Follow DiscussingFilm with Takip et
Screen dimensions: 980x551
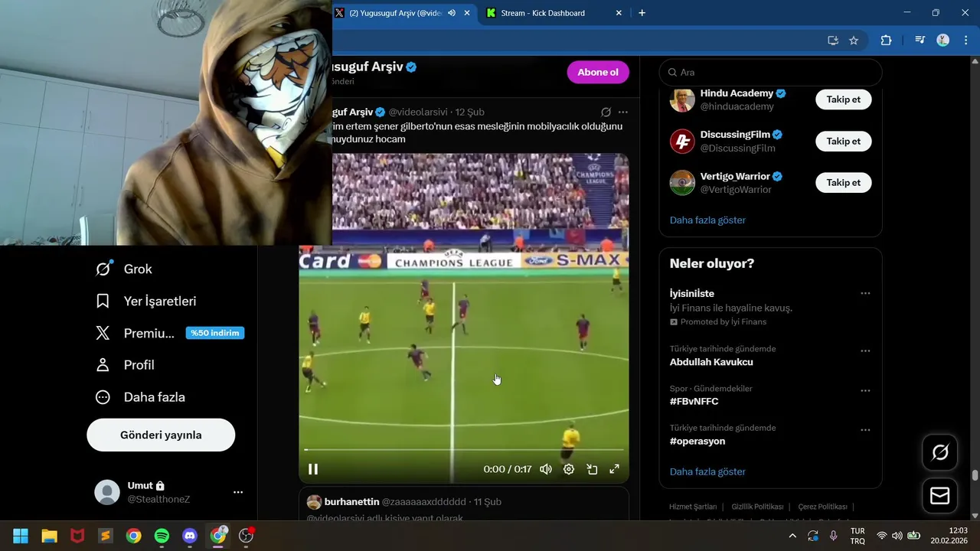pos(843,141)
